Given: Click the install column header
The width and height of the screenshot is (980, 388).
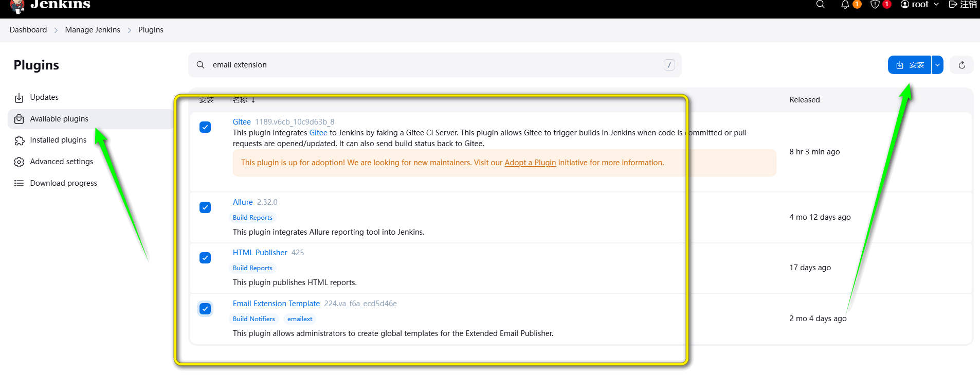Looking at the screenshot, I should click(x=206, y=100).
